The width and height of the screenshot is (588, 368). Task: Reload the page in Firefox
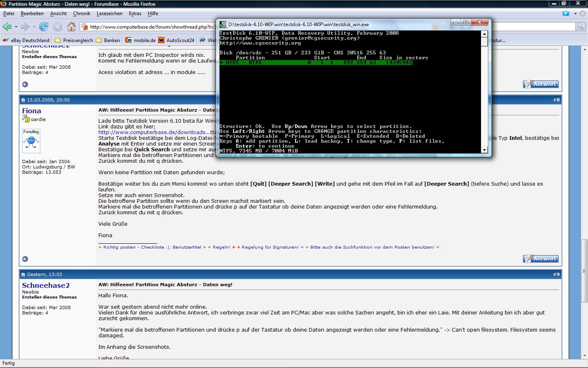(44, 27)
